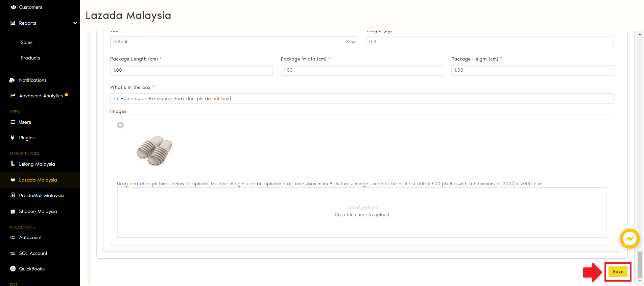Click the Autocount icon
Viewport: 644px width, 286px height.
(13, 237)
